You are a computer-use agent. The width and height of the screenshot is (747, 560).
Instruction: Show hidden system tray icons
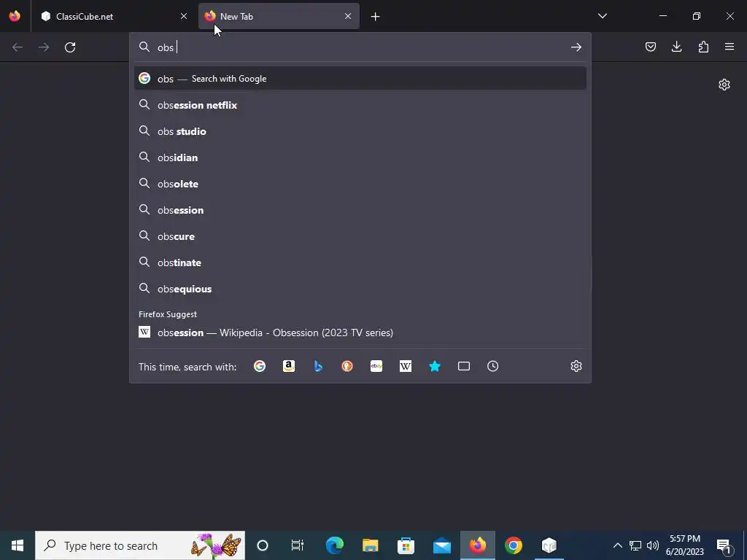(617, 545)
